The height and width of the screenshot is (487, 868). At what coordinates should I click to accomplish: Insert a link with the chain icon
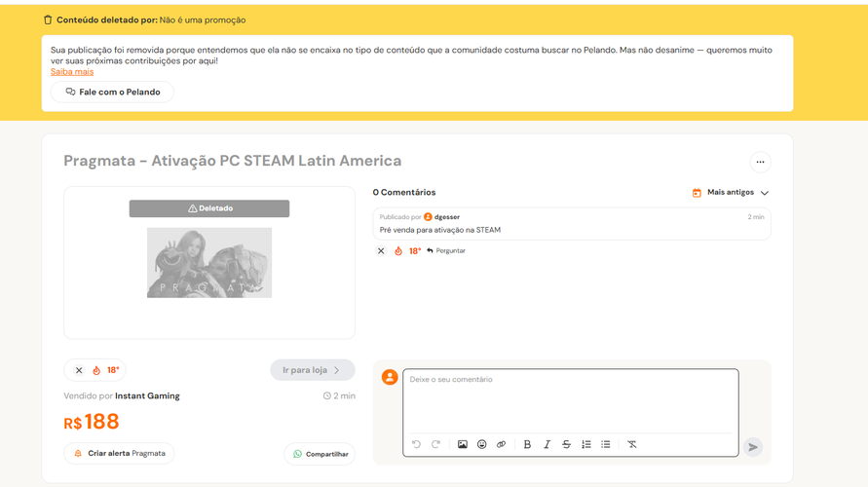click(501, 444)
